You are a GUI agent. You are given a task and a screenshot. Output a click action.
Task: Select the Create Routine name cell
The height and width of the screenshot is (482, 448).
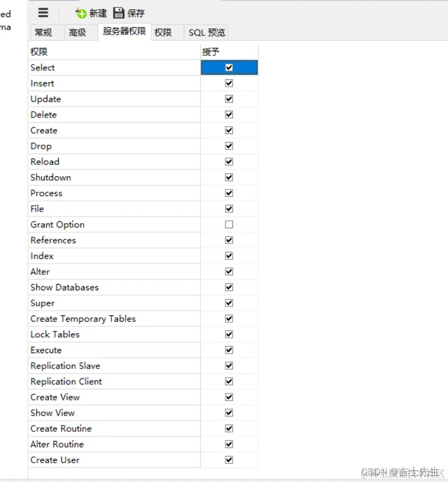coord(114,428)
